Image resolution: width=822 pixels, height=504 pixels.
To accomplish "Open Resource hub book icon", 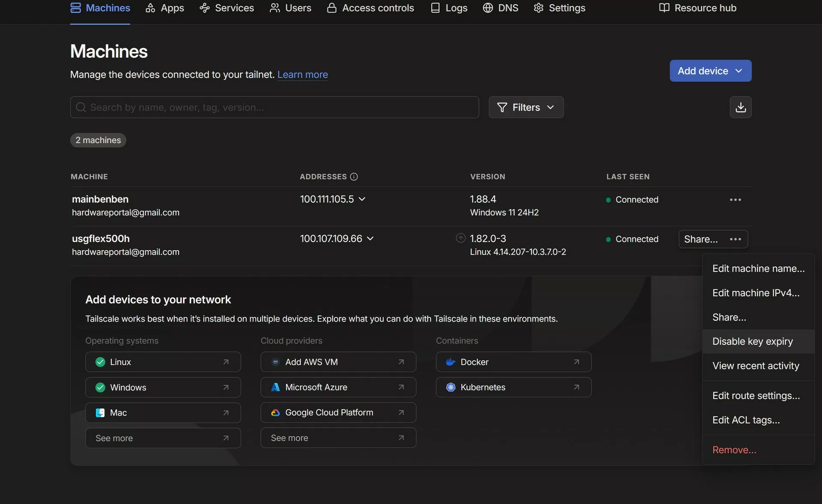I will pos(664,8).
